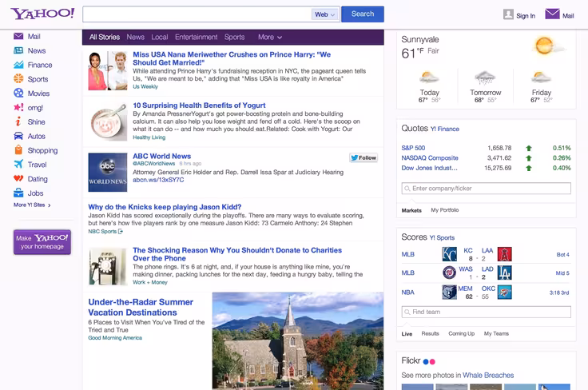Image resolution: width=588 pixels, height=390 pixels.
Task: Click the Autos car icon
Action: click(x=18, y=136)
